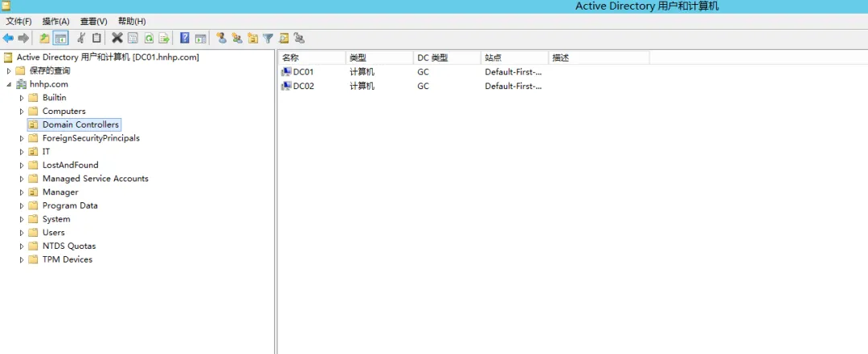
Task: Sort by the 站点 column header
Action: (x=515, y=58)
